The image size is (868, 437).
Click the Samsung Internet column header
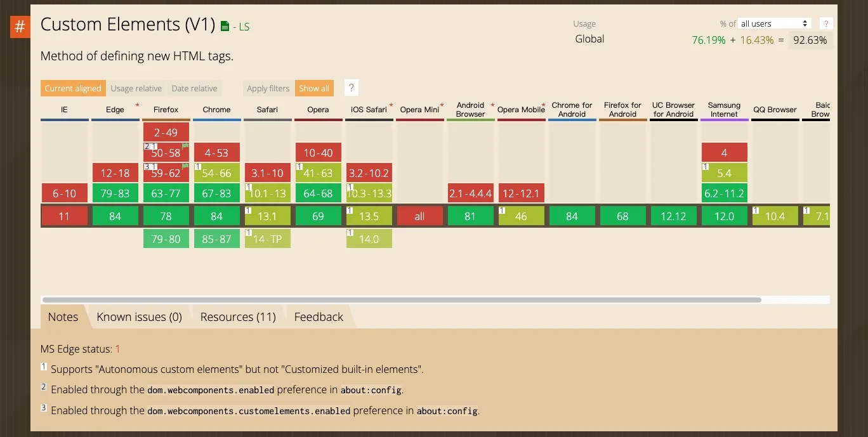pos(724,110)
